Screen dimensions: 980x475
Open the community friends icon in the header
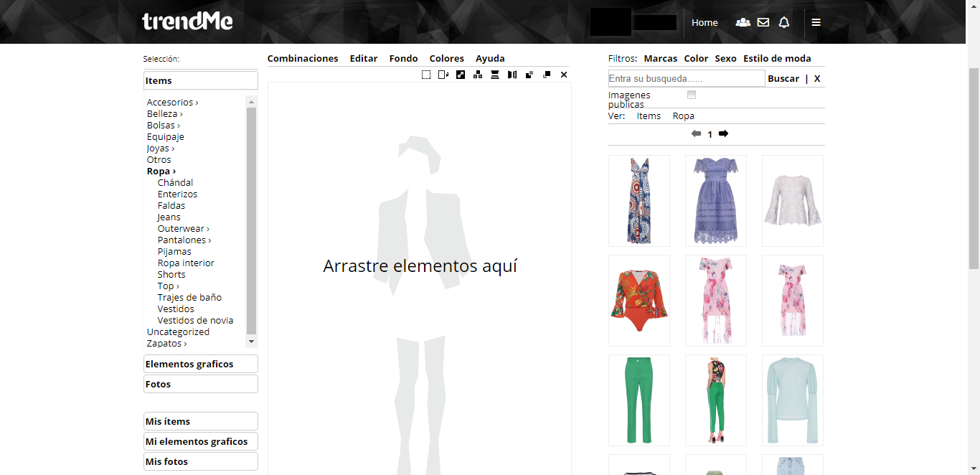pos(743,22)
